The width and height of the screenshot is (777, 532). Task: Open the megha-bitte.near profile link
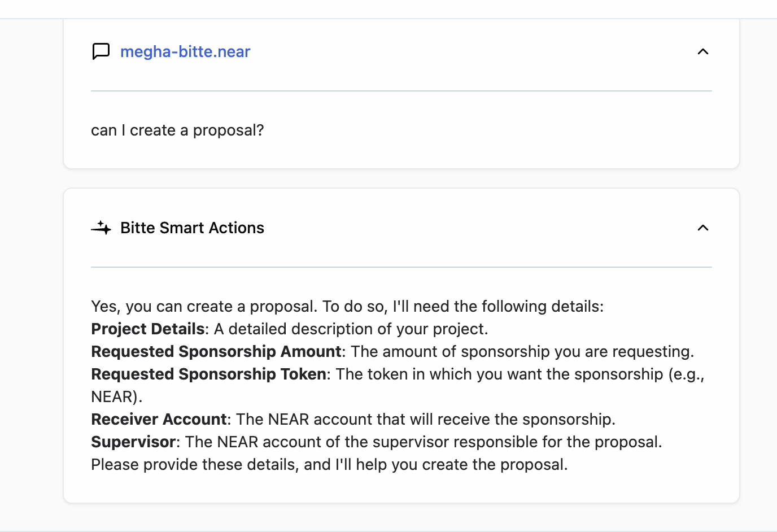pos(185,51)
